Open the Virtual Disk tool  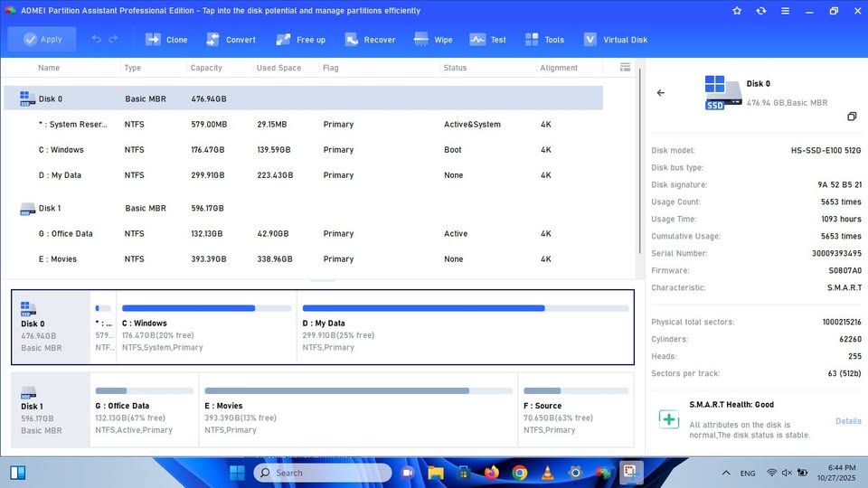point(616,40)
